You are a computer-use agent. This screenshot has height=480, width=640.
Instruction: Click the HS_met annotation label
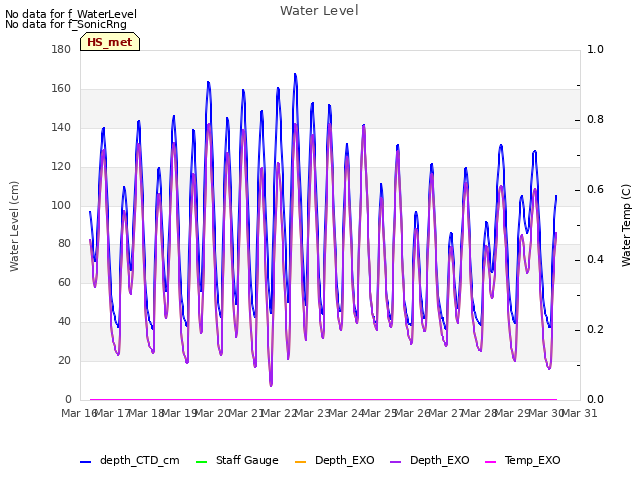[110, 42]
